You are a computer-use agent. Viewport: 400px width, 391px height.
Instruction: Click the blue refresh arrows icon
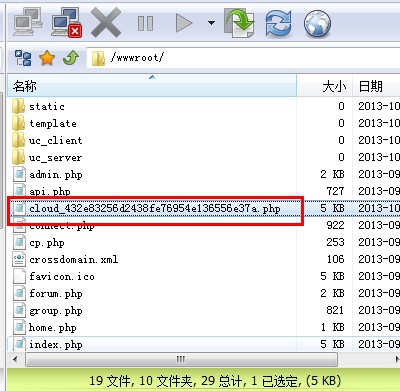click(x=278, y=23)
